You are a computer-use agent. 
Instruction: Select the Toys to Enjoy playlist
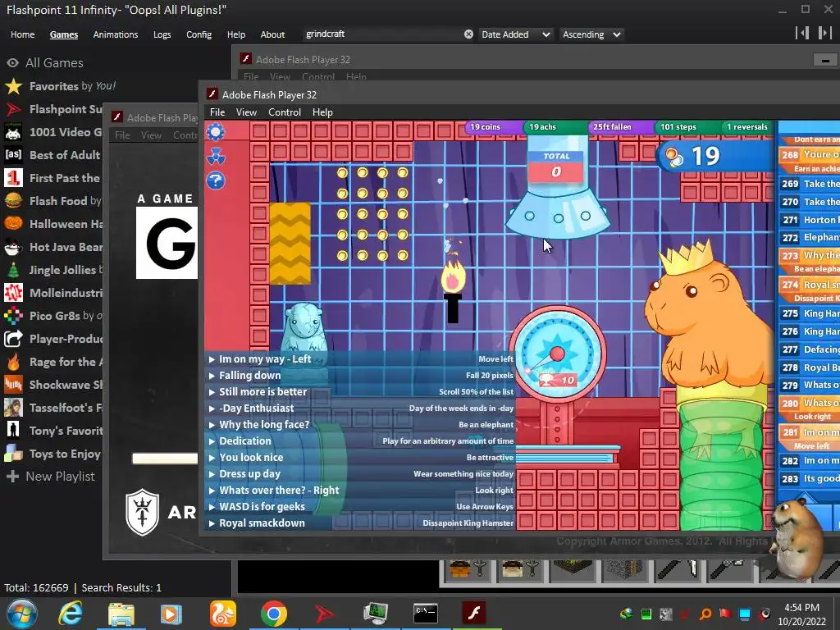(x=13, y=454)
